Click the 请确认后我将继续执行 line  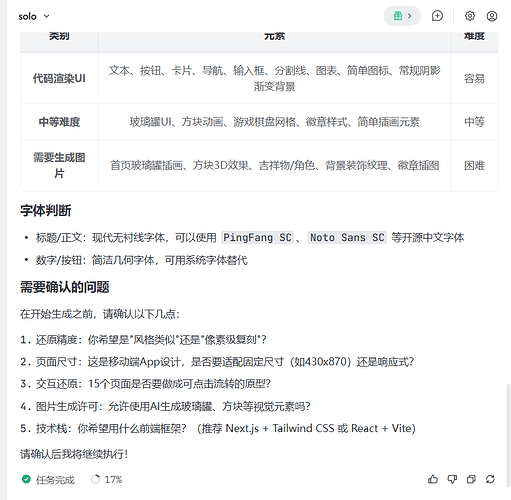click(74, 454)
